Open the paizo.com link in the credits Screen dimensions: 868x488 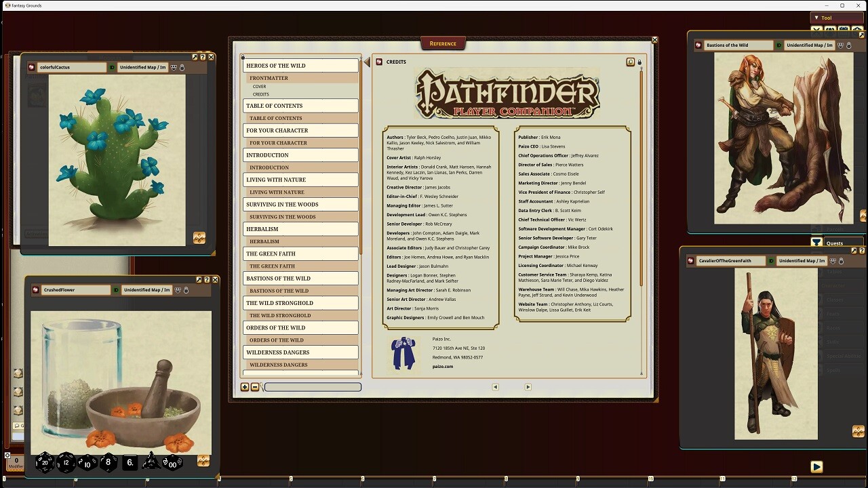(444, 366)
